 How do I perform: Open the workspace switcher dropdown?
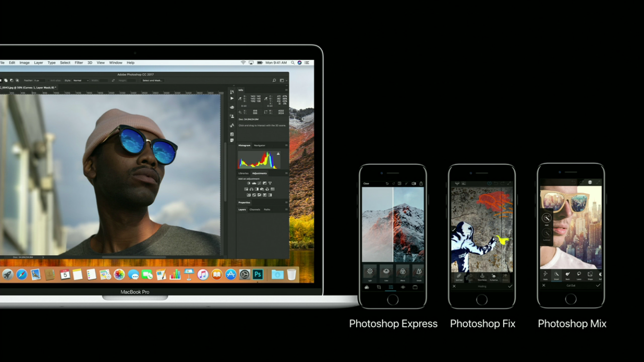tap(282, 81)
